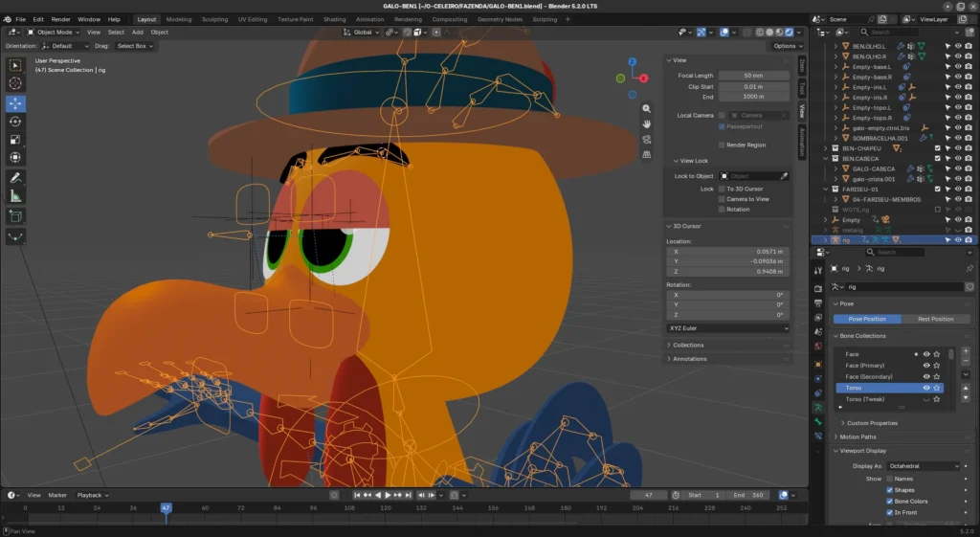This screenshot has height=537, width=980.
Task: Hide GALO-CABECA in the outliner
Action: [x=958, y=168]
